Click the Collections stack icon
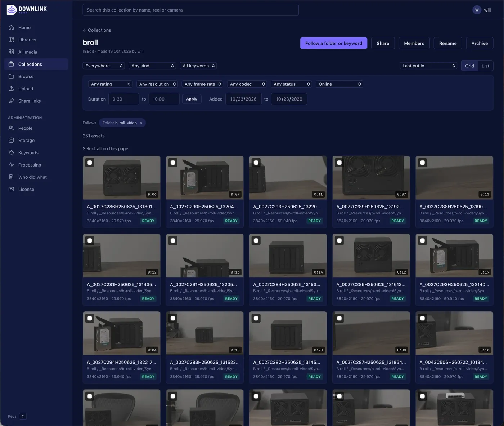This screenshot has height=426, width=504. [11, 64]
